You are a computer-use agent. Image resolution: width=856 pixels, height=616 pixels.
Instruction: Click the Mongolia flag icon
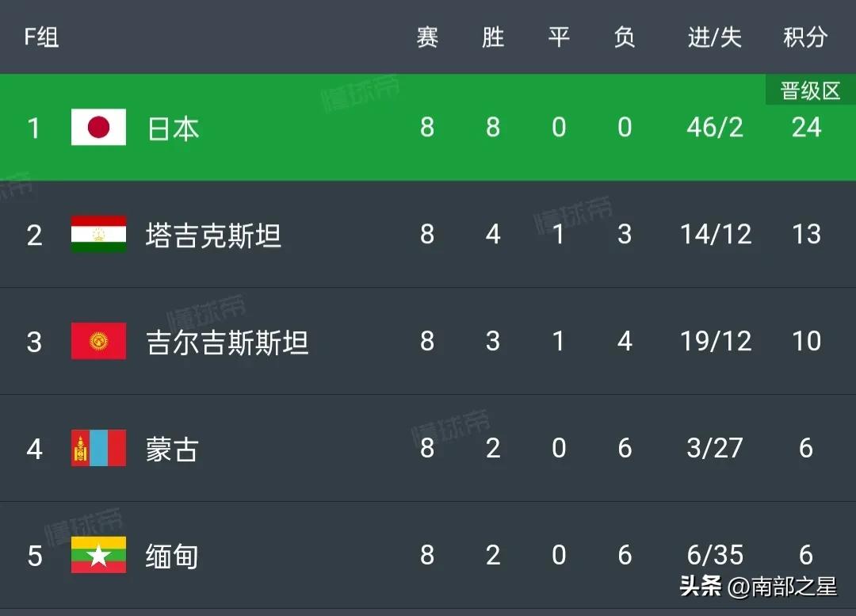pos(98,449)
